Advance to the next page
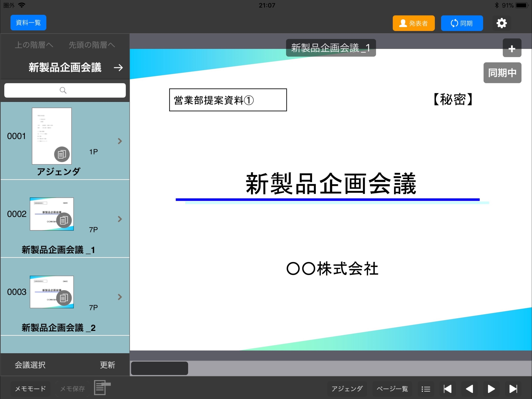Screen dimensions: 532x399 pyautogui.click(x=491, y=389)
